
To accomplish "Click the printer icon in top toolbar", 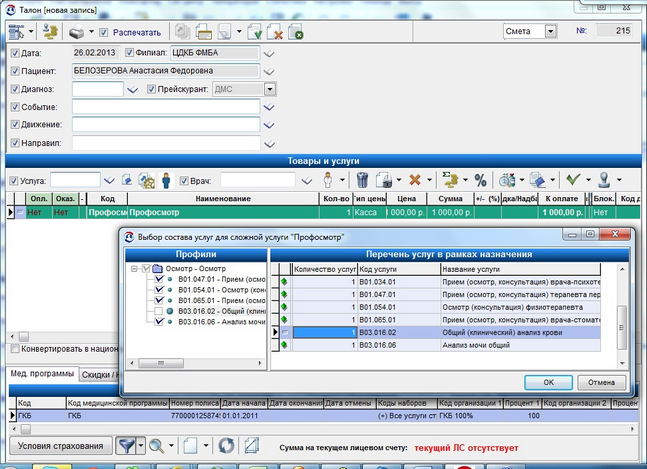I will tap(76, 32).
